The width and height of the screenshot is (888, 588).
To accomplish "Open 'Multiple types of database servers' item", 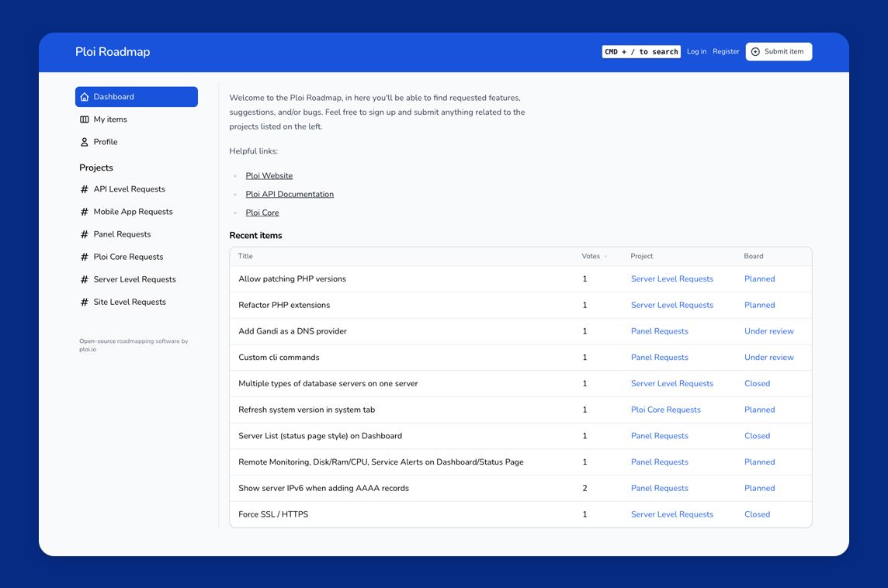I will pos(328,384).
